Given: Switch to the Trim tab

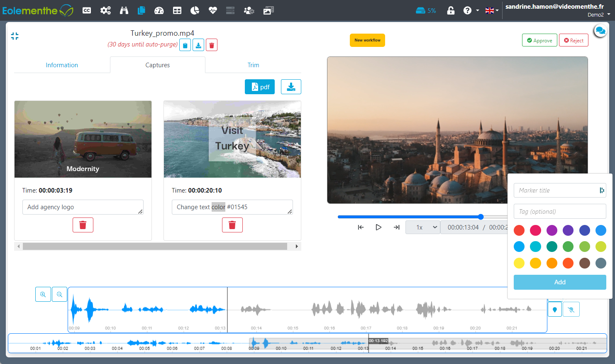Looking at the screenshot, I should pos(253,65).
